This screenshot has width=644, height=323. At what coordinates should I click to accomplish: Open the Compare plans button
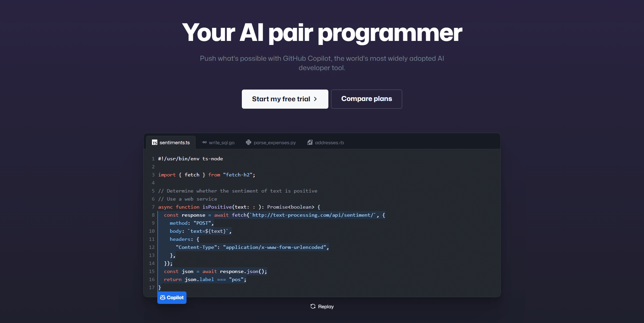(x=366, y=99)
